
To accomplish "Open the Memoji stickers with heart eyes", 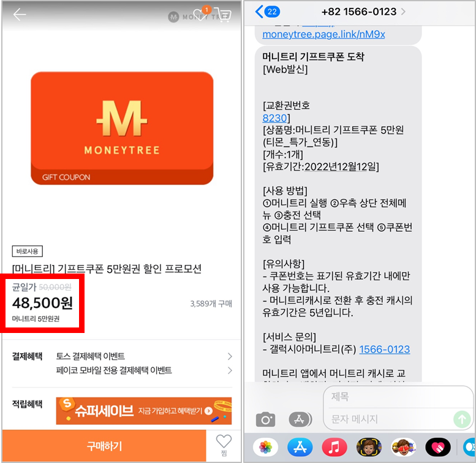I will pos(404,447).
